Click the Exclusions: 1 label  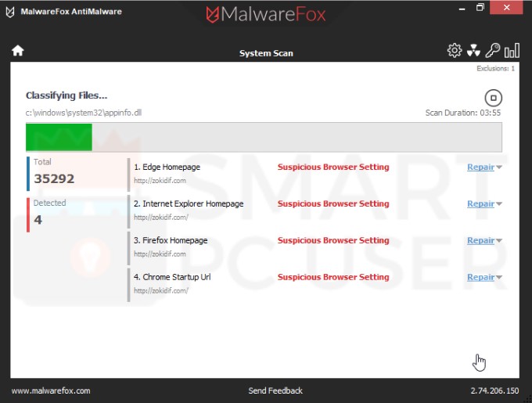[495, 69]
